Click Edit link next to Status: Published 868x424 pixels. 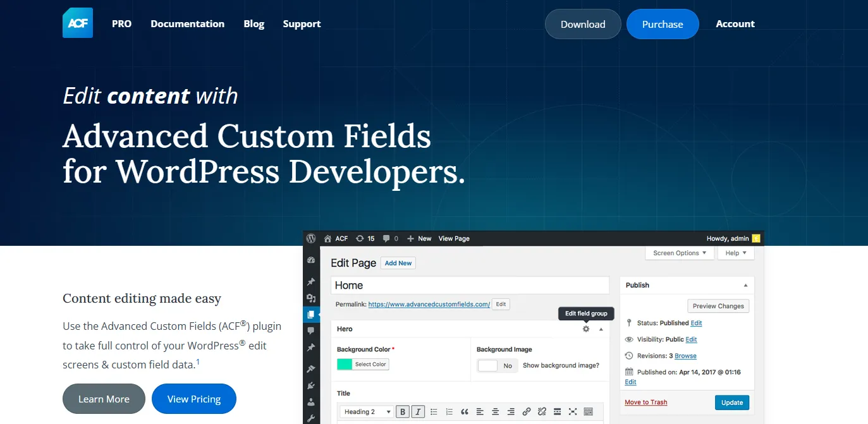(696, 323)
